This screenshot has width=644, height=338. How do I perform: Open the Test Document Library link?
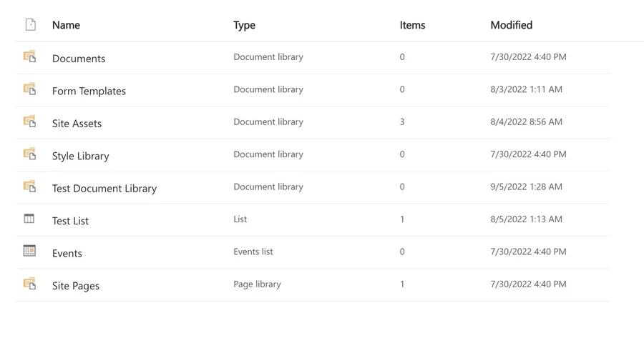click(x=104, y=189)
